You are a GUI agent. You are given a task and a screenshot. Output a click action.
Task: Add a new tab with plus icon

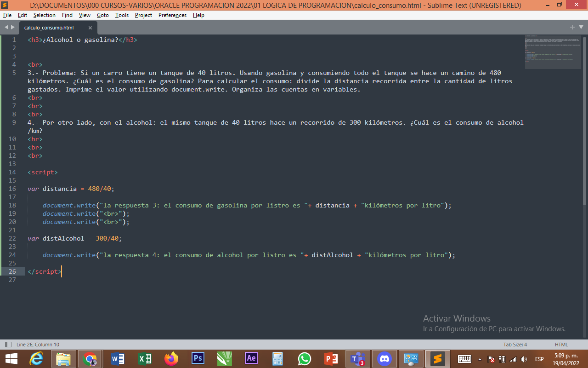pos(572,27)
